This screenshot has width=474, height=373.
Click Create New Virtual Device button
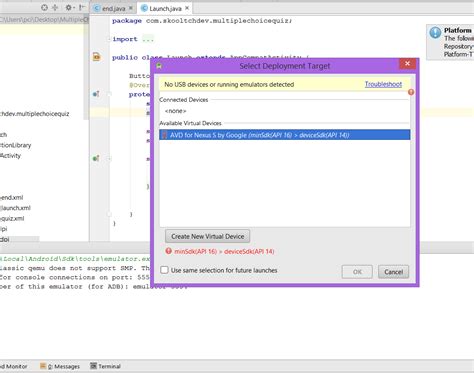click(207, 236)
